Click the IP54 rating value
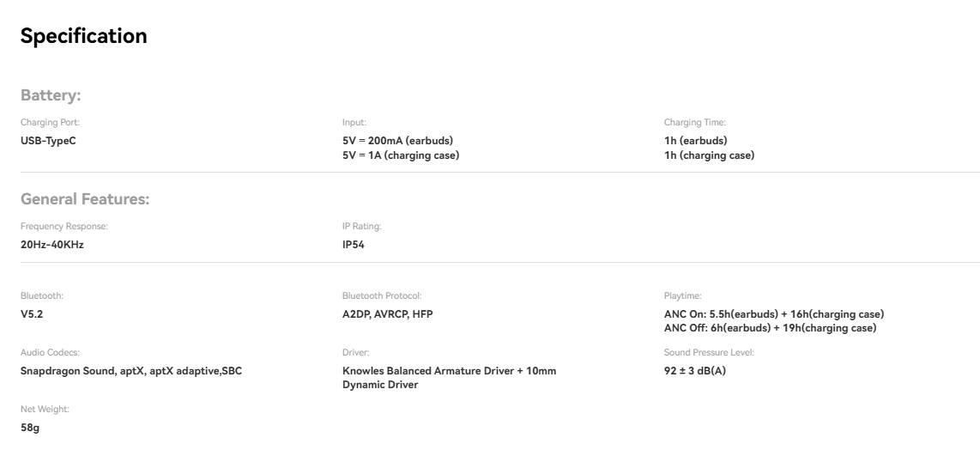This screenshot has width=980, height=450. point(353,244)
